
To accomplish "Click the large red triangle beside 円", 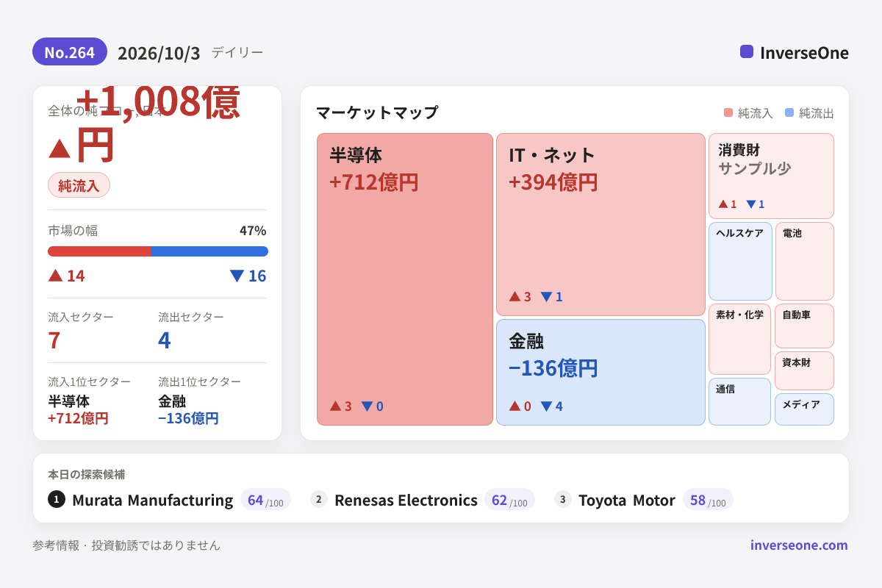I will coord(60,148).
